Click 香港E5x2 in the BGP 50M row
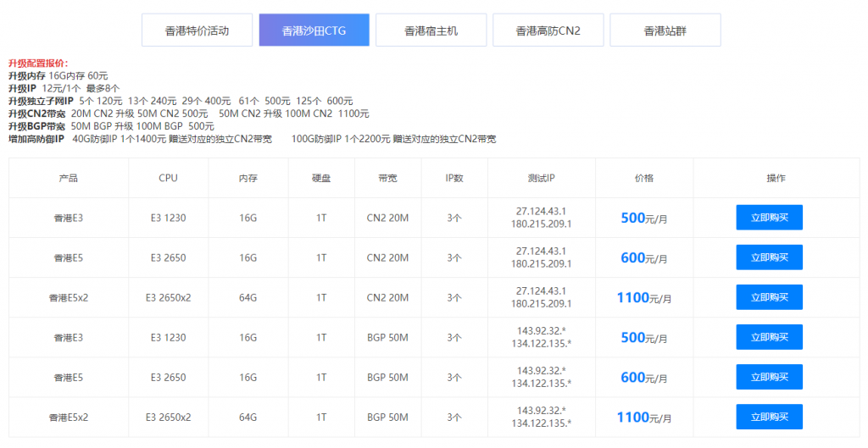868x448 pixels. 69,417
